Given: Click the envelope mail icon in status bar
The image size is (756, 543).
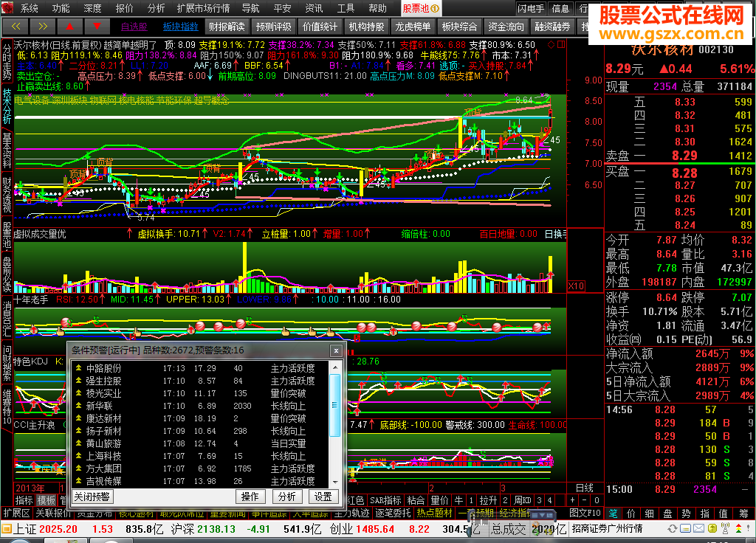Looking at the screenshot, I should (698, 528).
